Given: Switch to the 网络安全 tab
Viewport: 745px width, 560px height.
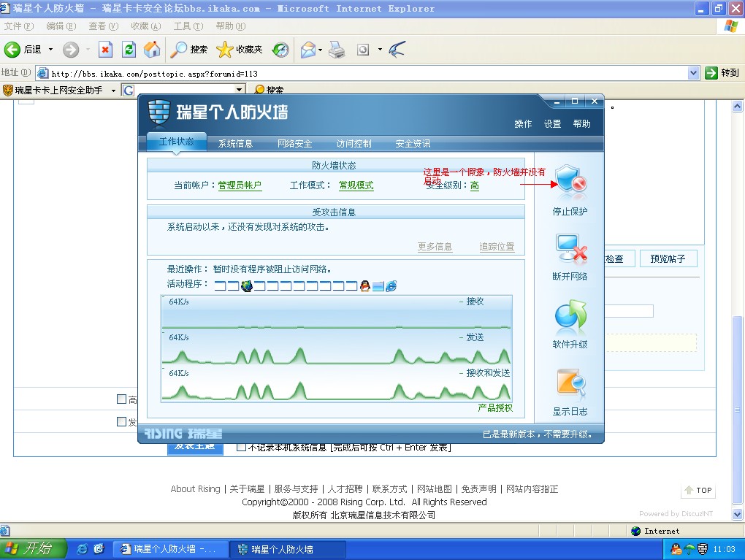Looking at the screenshot, I should point(294,143).
